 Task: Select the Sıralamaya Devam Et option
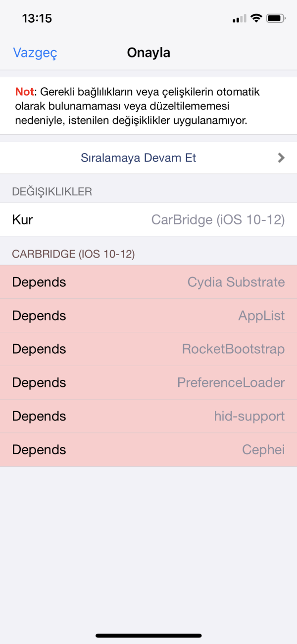point(138,158)
